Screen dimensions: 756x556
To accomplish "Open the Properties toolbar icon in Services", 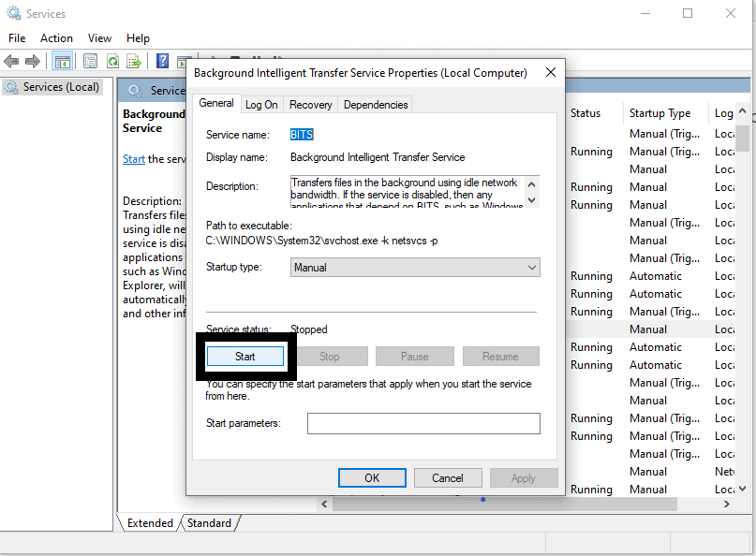I will click(90, 61).
